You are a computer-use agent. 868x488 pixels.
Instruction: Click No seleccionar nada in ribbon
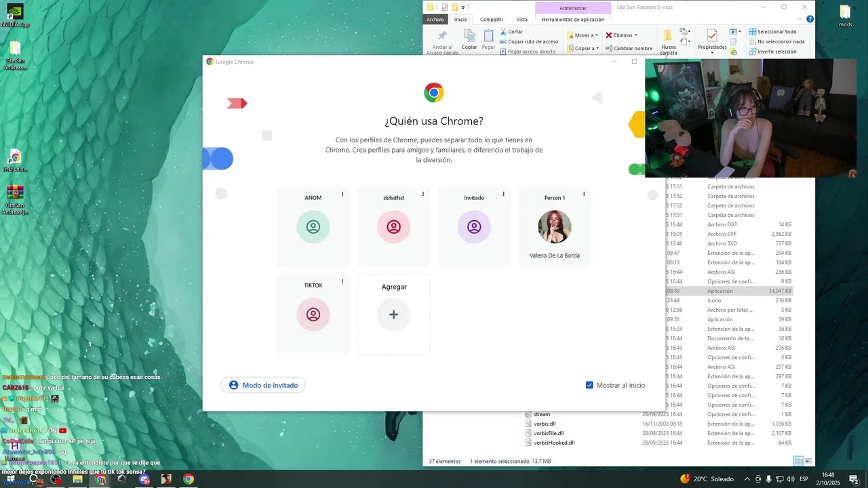click(x=777, y=41)
